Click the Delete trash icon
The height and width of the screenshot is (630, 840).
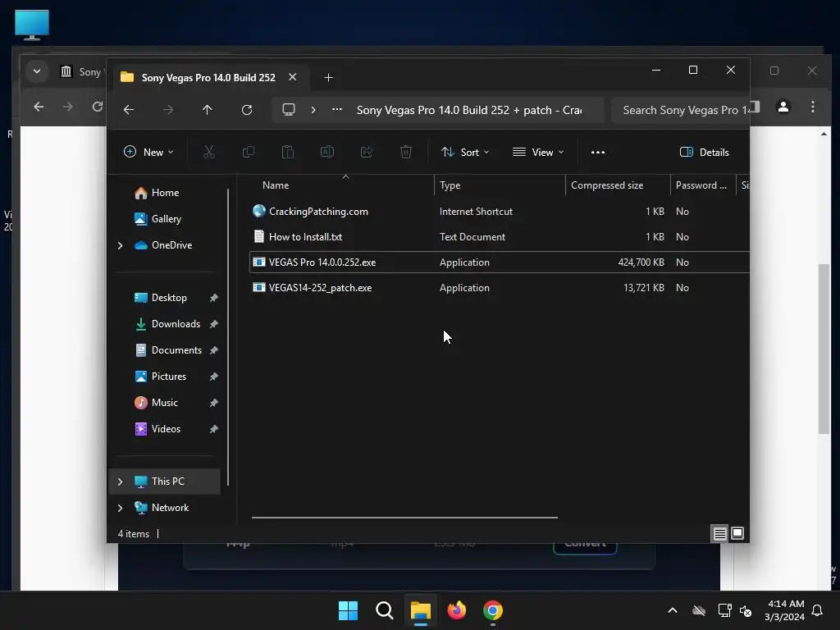point(406,152)
